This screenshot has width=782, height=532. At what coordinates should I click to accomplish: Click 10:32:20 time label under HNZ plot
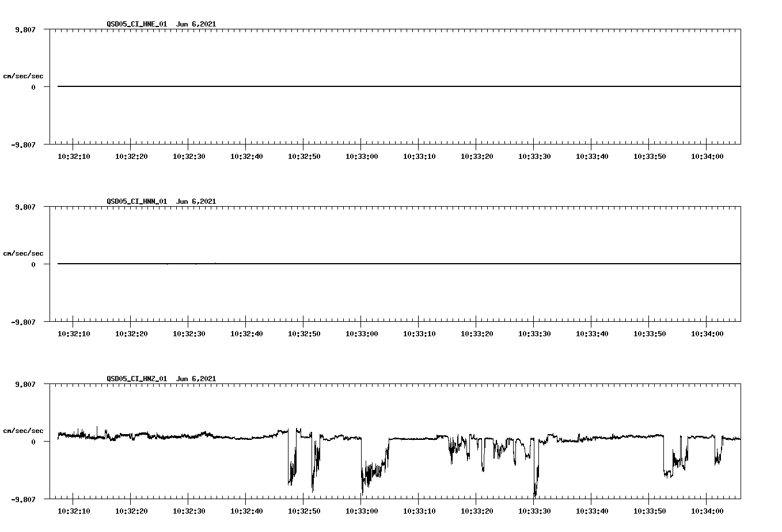pyautogui.click(x=131, y=511)
